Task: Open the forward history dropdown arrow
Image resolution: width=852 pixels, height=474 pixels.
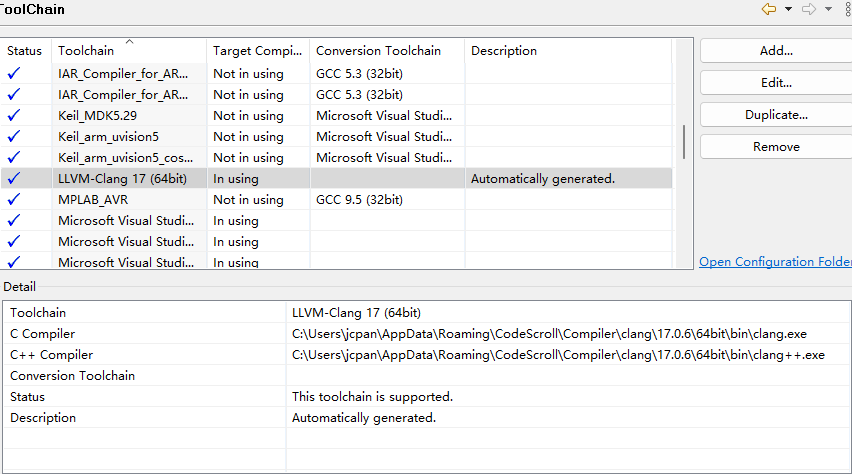Action: (829, 9)
